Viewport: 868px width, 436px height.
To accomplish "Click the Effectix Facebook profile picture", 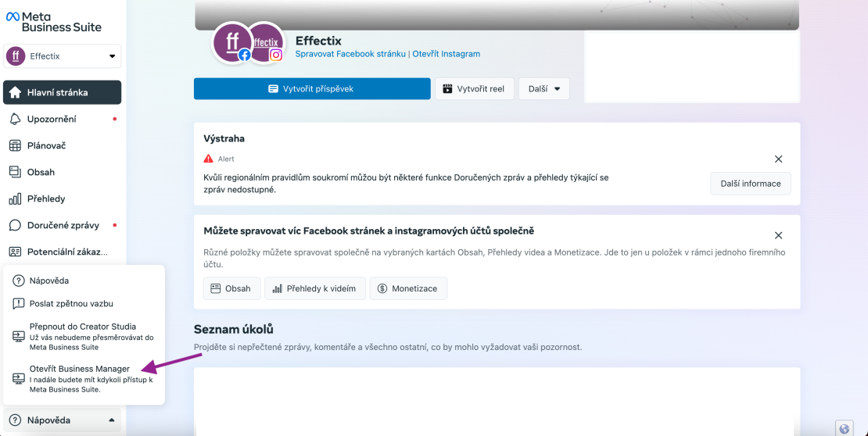I will (232, 43).
